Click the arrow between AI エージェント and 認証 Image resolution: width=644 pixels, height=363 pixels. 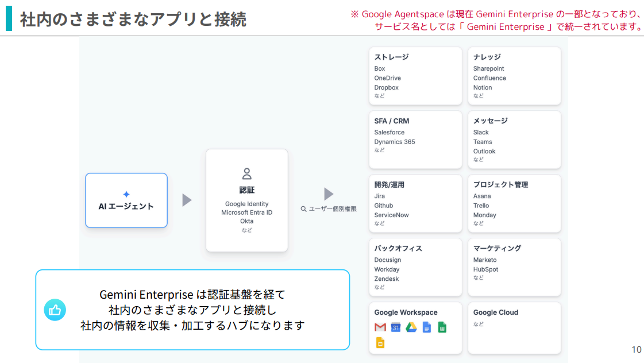(186, 199)
